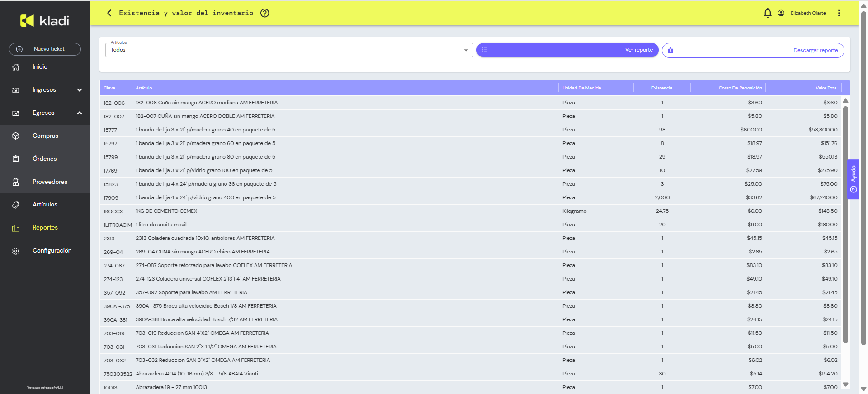Viewport: 868px width, 394px height.
Task: Open Compras menu item
Action: (45, 136)
